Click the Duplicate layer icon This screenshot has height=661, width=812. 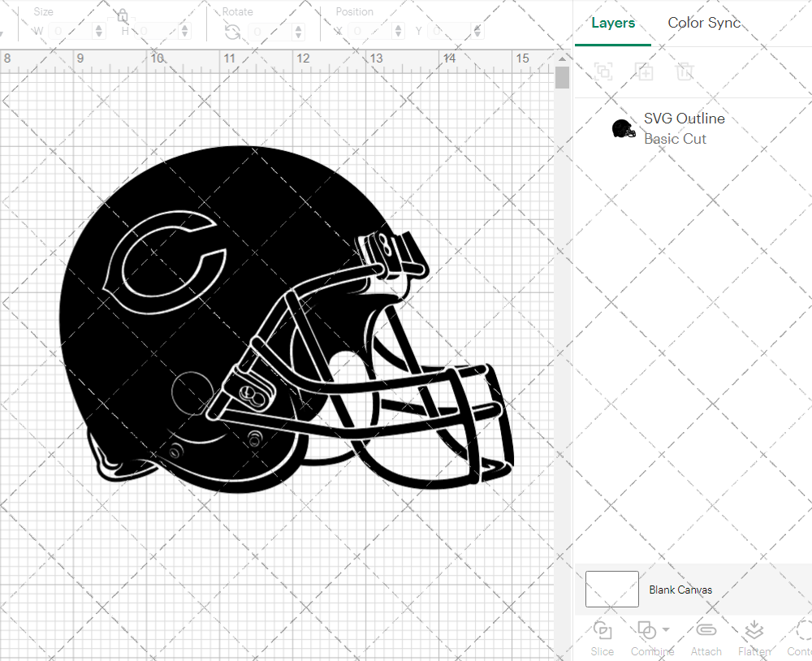click(x=644, y=71)
